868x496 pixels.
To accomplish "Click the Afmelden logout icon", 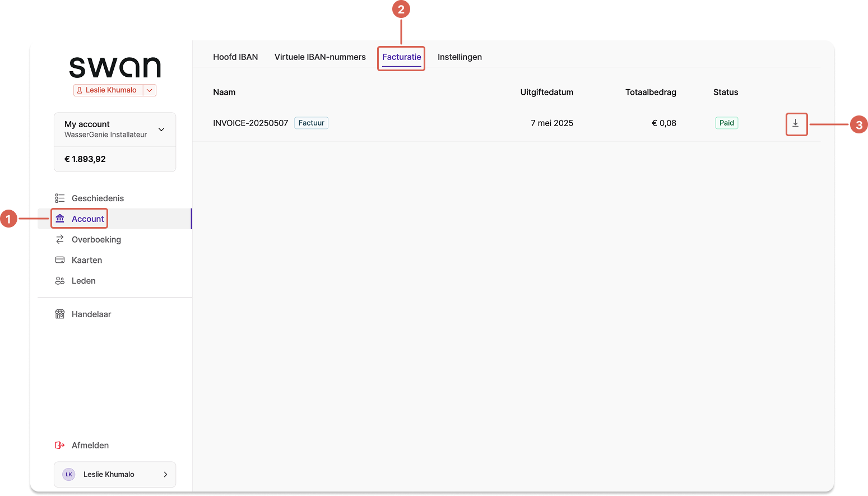I will click(60, 446).
